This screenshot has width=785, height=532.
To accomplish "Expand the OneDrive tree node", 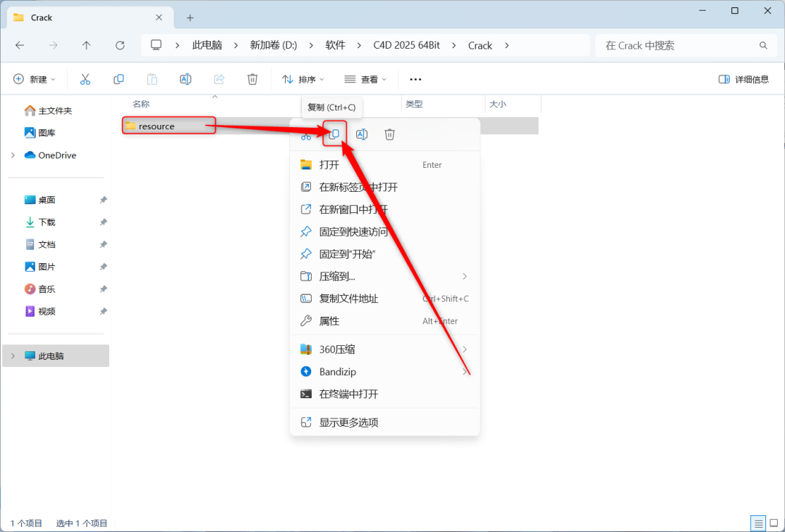I will (13, 155).
